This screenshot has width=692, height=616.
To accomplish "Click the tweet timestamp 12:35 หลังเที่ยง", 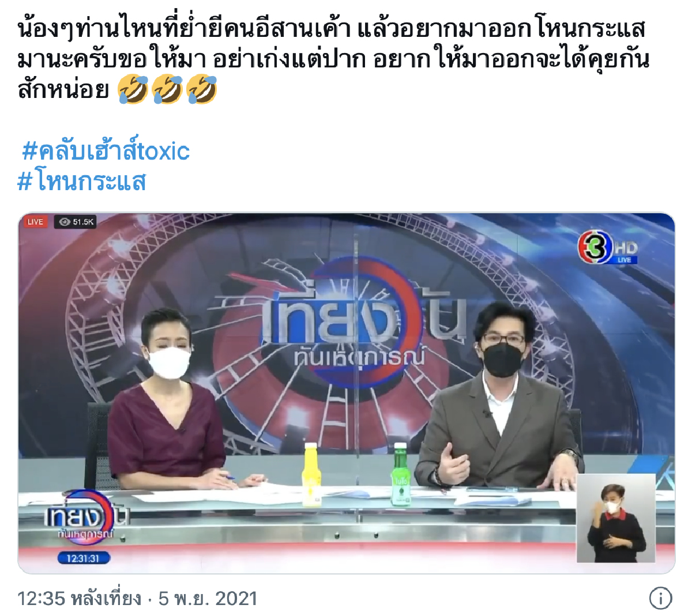I will pyautogui.click(x=79, y=599).
